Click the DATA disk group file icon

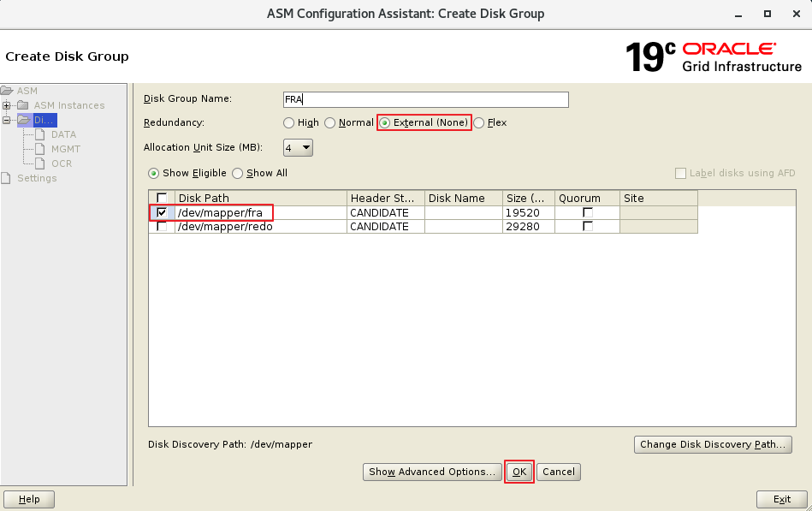click(39, 134)
